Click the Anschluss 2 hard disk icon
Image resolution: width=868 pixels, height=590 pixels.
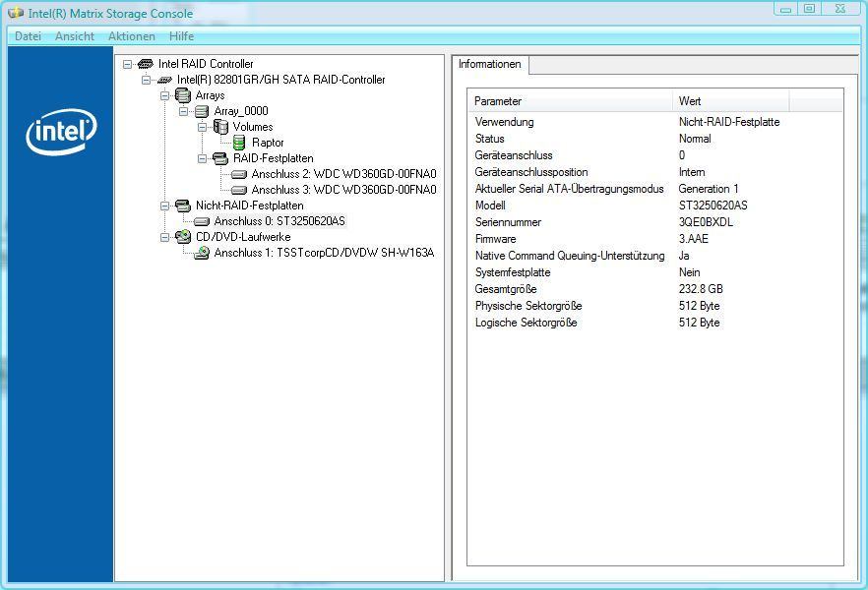(239, 175)
